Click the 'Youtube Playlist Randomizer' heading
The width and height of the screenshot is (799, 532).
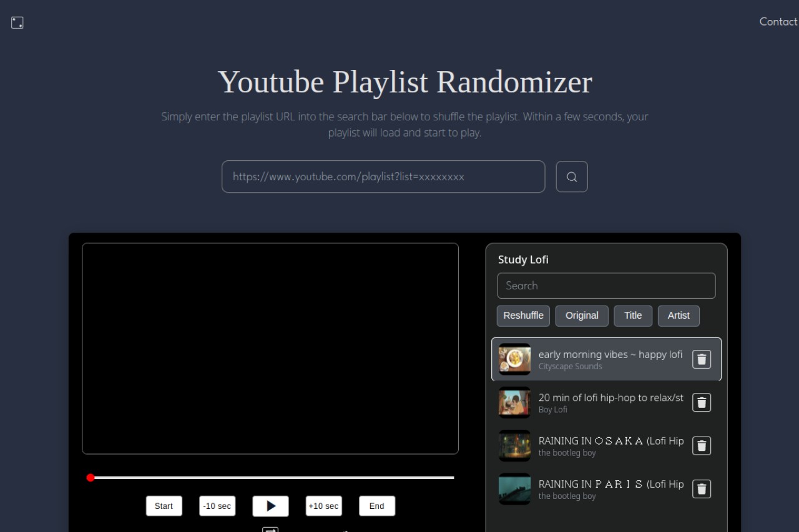pyautogui.click(x=404, y=82)
